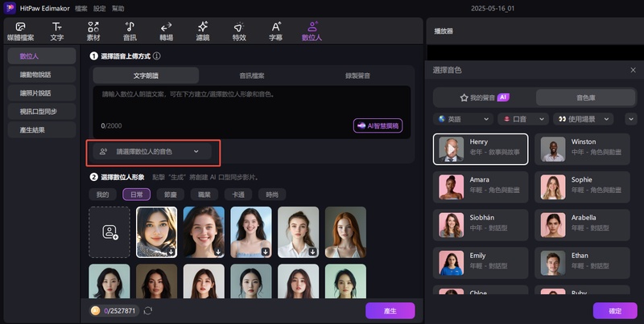Play Henry voice preview
This screenshot has width=644, height=324.
coord(451,150)
